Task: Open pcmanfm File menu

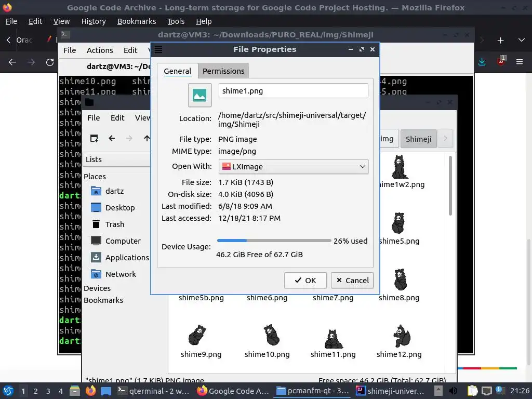Action: tap(94, 118)
